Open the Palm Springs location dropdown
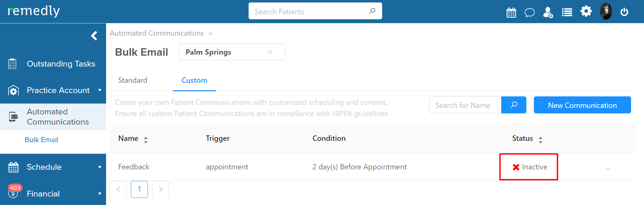 coord(232,52)
